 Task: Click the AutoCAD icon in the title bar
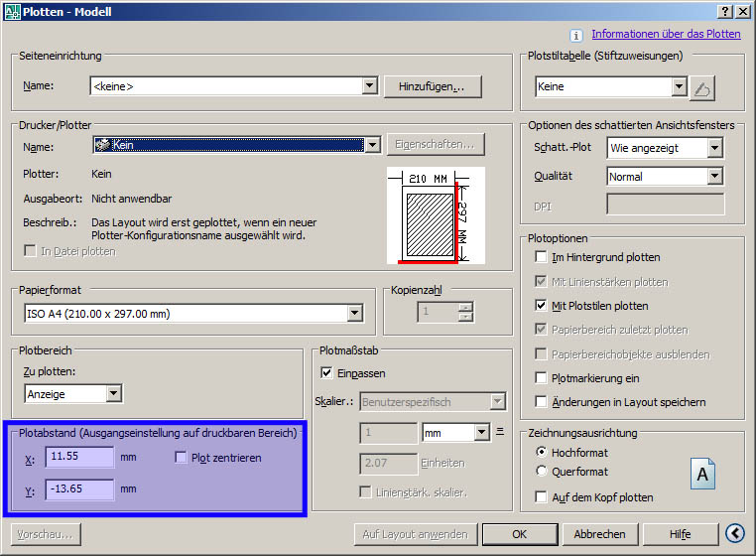tap(12, 12)
